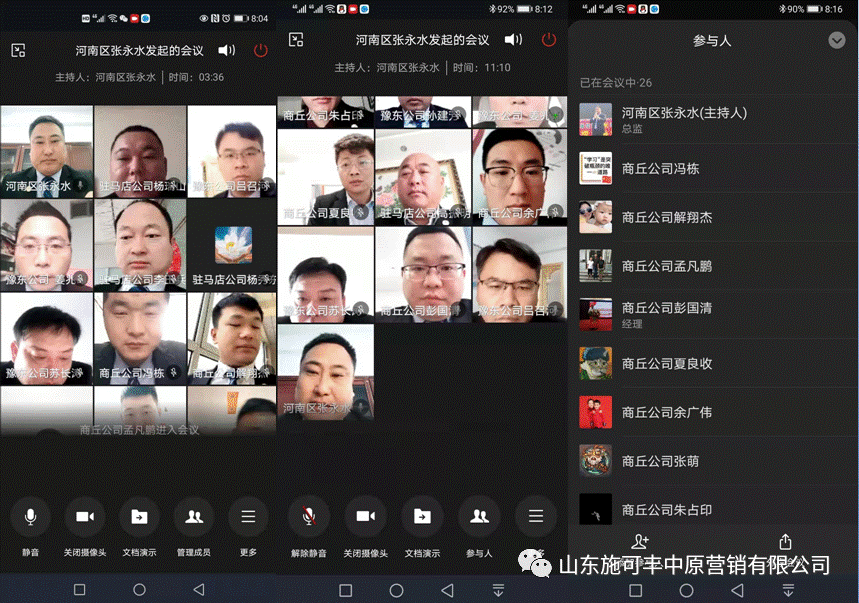Select host 河南区张永水(主持人) in the list
The width and height of the screenshot is (859, 603).
pyautogui.click(x=713, y=119)
